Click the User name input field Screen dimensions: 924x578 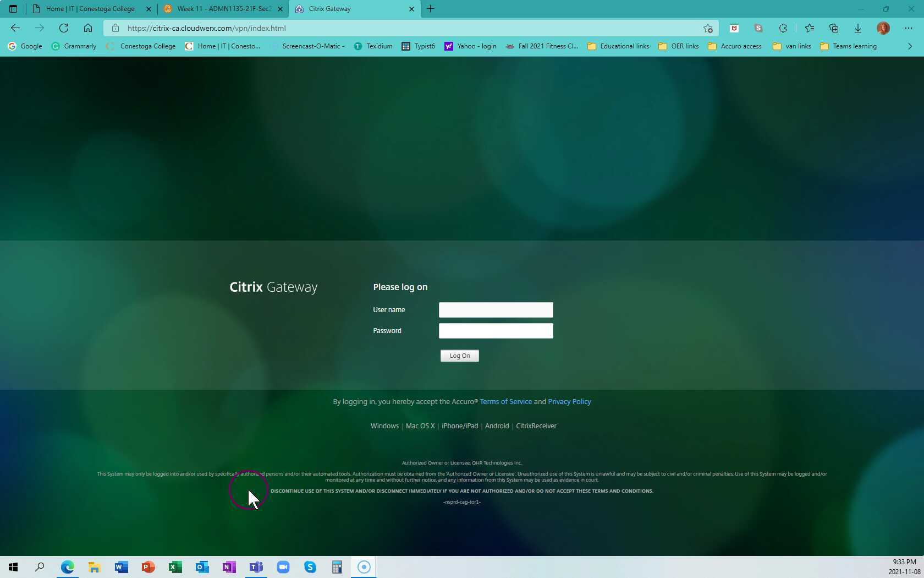pos(496,310)
